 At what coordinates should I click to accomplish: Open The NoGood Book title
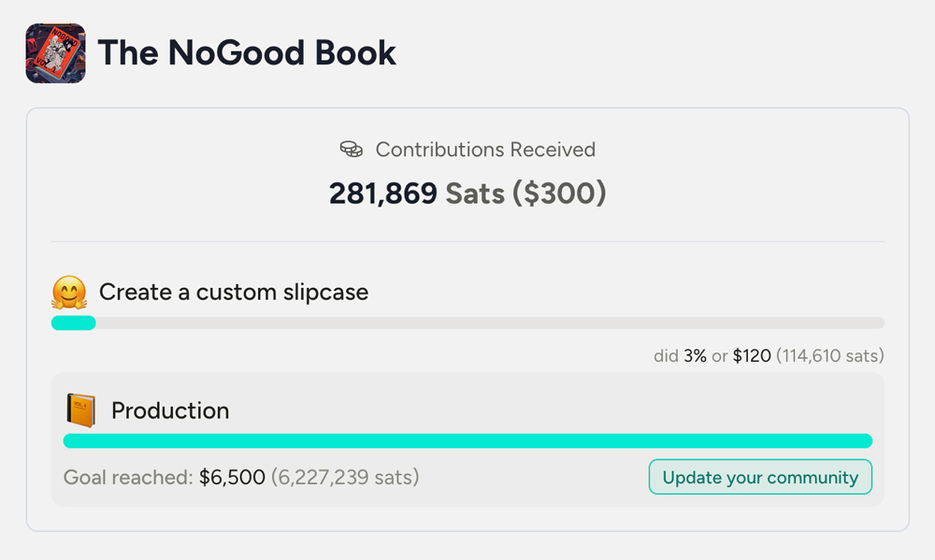[x=247, y=53]
